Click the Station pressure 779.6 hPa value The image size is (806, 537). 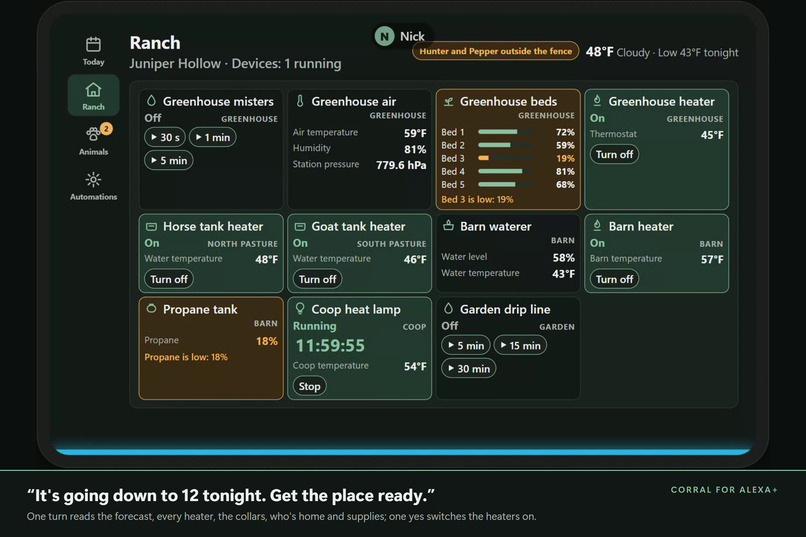(401, 165)
